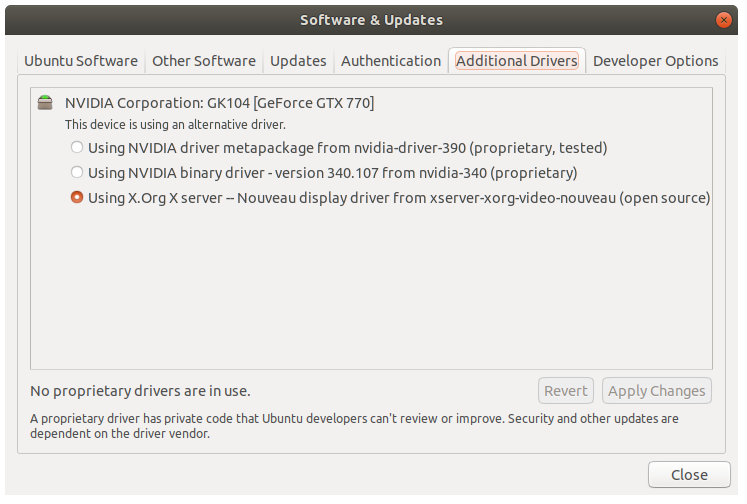The image size is (747, 504).
Task: Go to the Updates tab
Action: (x=298, y=61)
